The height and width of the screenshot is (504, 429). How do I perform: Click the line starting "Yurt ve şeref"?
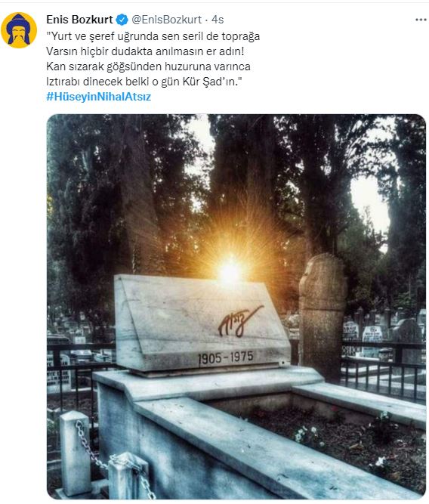click(153, 36)
